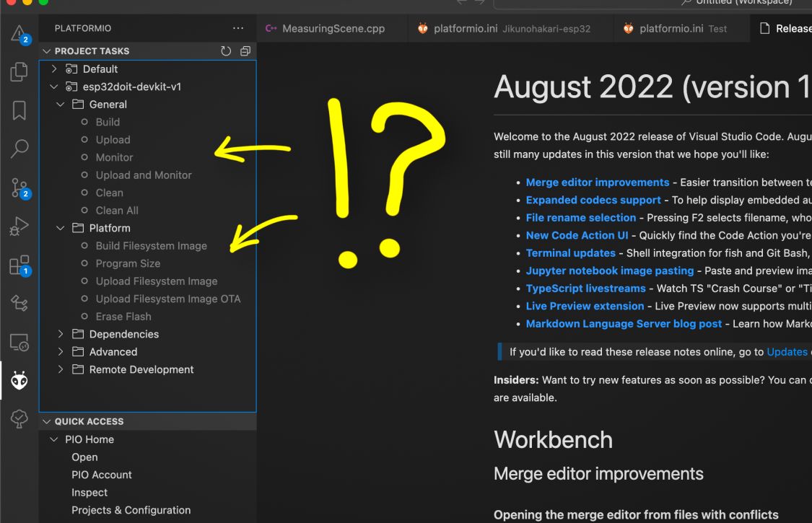The width and height of the screenshot is (812, 523).
Task: Click the PLATFORMIO panel title
Action: (83, 28)
